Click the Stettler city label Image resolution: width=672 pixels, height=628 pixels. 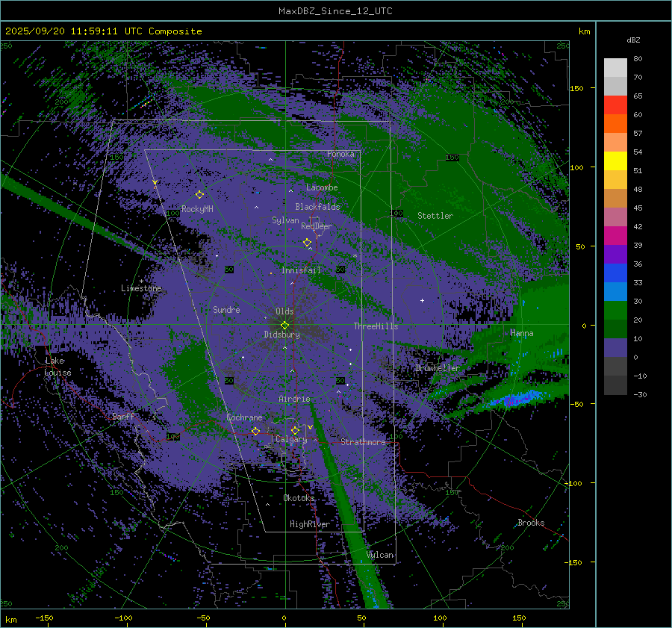[x=435, y=216]
